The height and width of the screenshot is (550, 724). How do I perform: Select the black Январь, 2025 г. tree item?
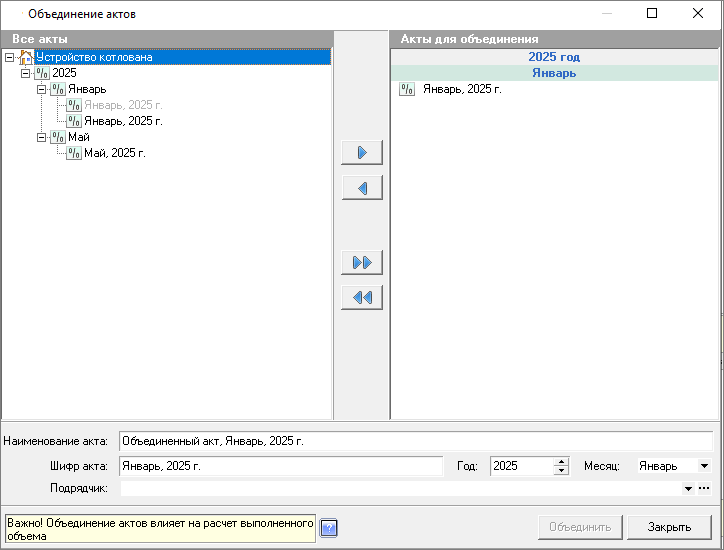coord(123,121)
